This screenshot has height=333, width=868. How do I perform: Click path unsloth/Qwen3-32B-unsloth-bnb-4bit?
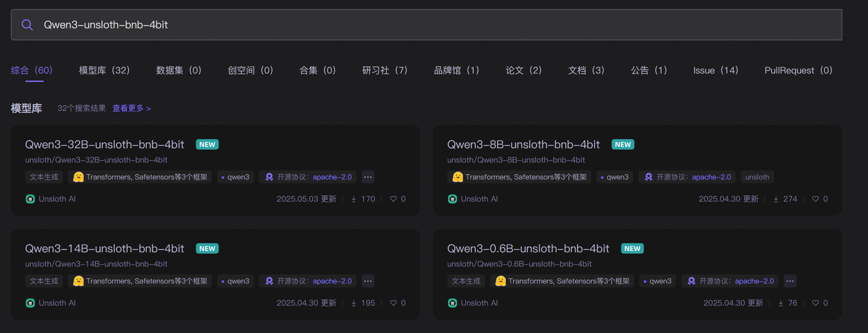tap(96, 160)
